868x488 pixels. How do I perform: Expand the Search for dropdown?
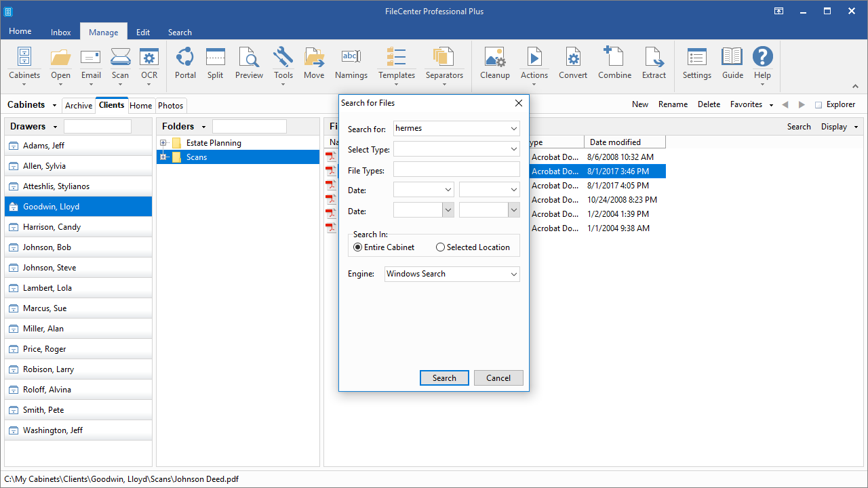pyautogui.click(x=513, y=128)
